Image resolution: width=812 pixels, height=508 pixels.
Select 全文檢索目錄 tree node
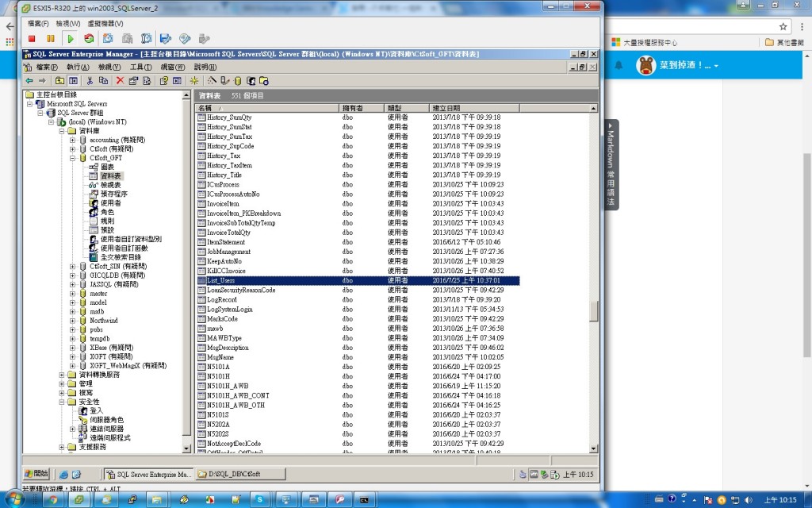pyautogui.click(x=121, y=257)
